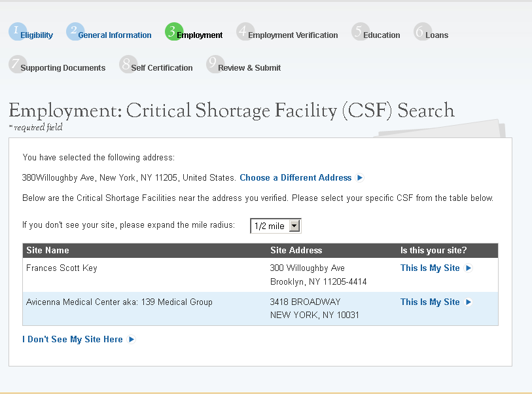Click arrow icon beside I Don't See My Site Here

click(132, 340)
